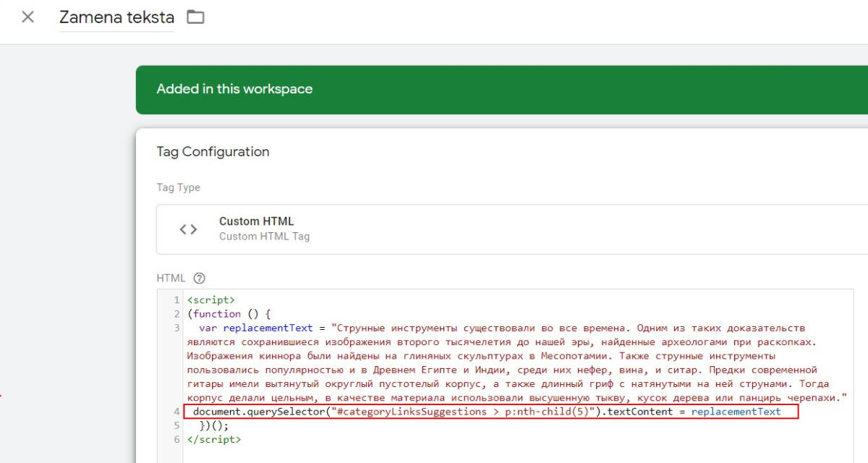The image size is (868, 463).
Task: Select the Custom HTML tag type box
Action: coord(512,229)
